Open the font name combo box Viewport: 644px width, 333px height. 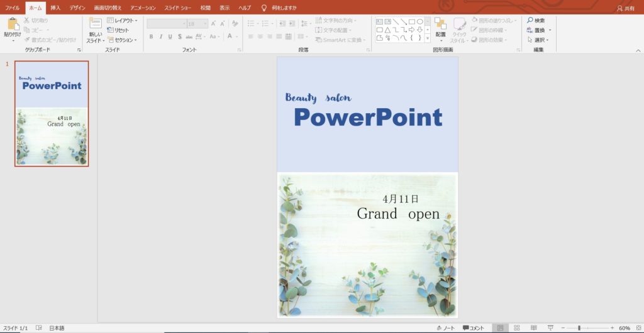[167, 24]
